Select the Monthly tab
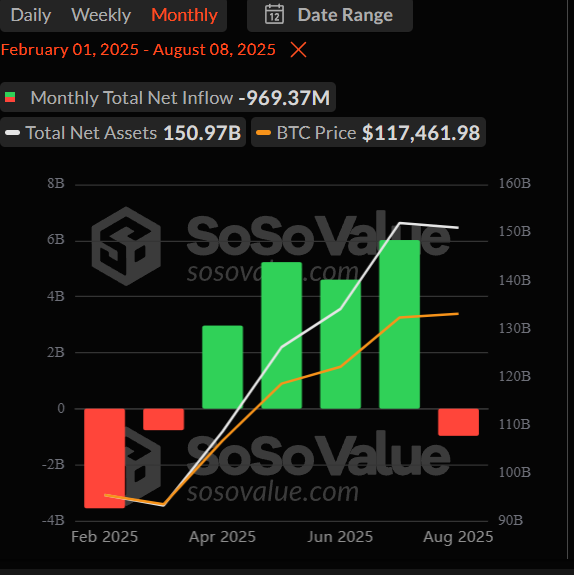This screenshot has width=574, height=575. click(x=184, y=15)
